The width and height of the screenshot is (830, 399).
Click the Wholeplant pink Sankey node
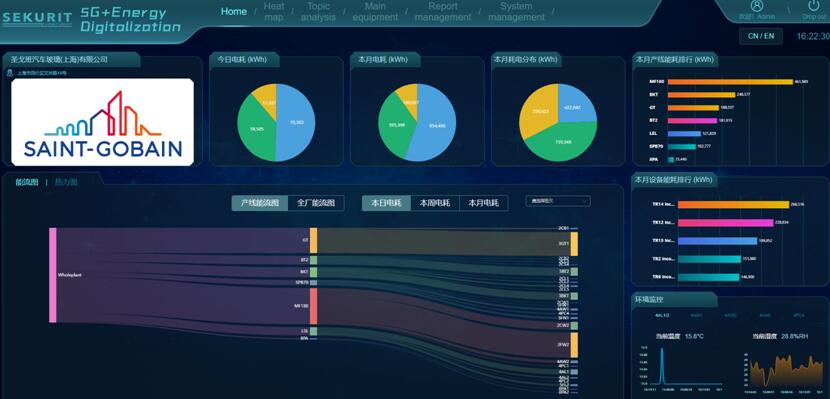click(52, 275)
